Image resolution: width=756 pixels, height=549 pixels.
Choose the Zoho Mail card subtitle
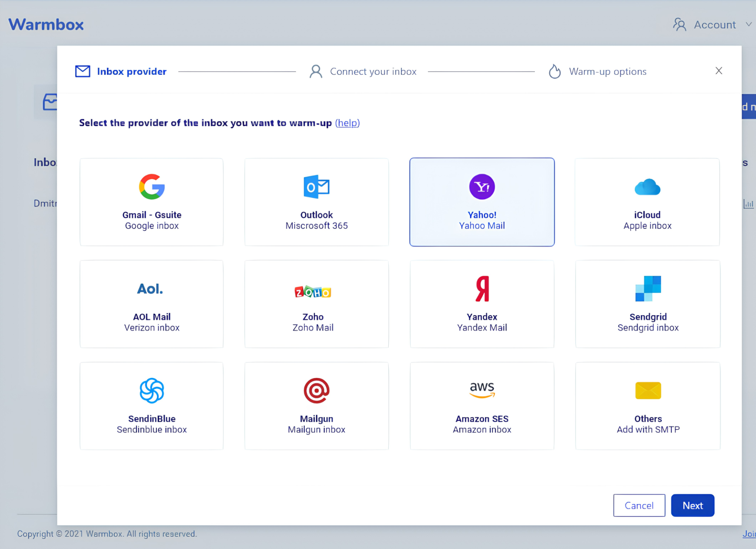click(x=313, y=328)
